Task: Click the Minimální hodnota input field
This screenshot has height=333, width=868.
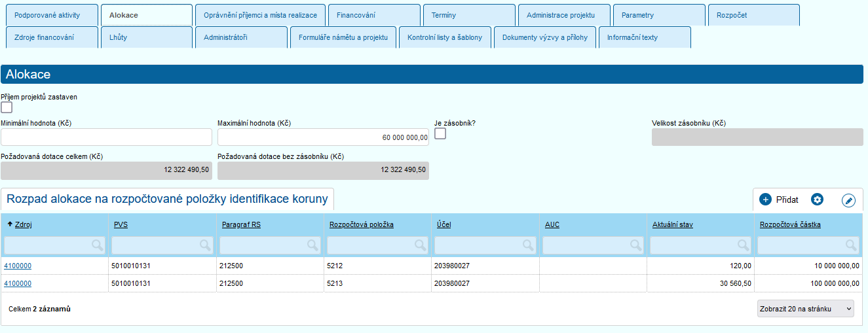Action: click(106, 137)
